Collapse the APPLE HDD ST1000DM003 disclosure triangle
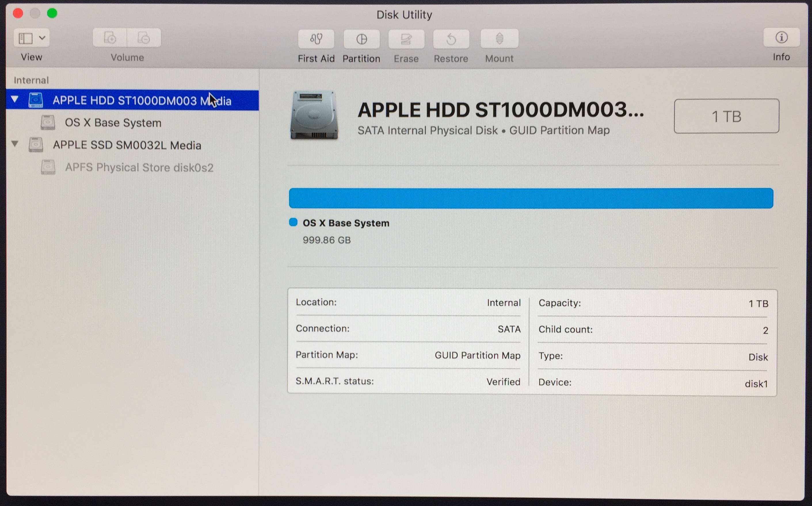The image size is (812, 506). click(x=15, y=99)
